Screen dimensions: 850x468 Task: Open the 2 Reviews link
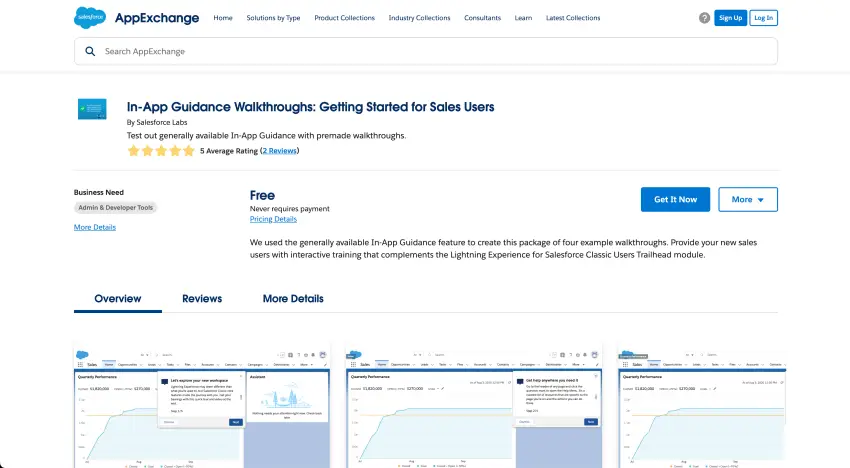(279, 151)
